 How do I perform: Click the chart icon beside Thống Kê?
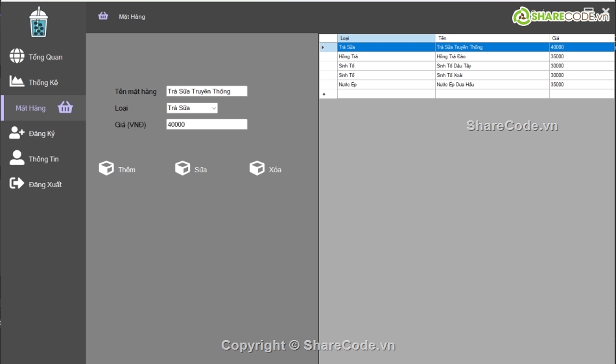[17, 82]
